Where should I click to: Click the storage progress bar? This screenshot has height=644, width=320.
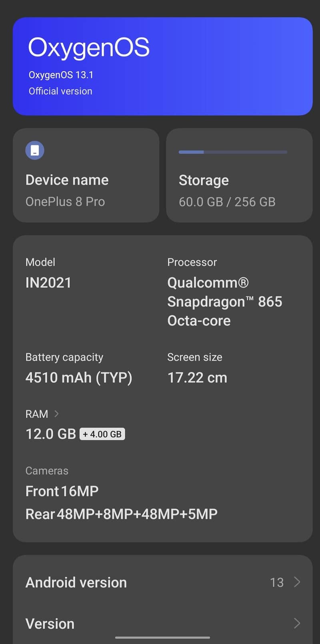233,152
